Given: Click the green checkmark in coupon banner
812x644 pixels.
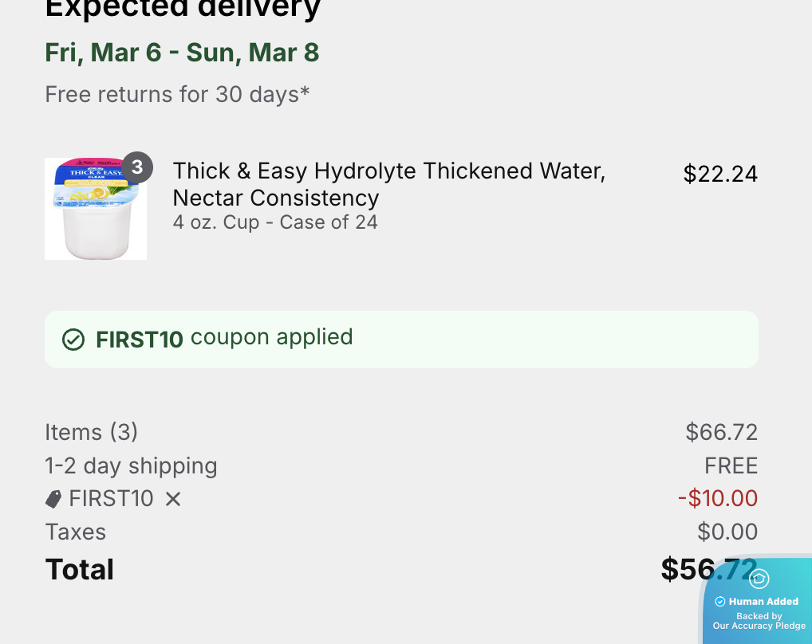Looking at the screenshot, I should (x=73, y=340).
